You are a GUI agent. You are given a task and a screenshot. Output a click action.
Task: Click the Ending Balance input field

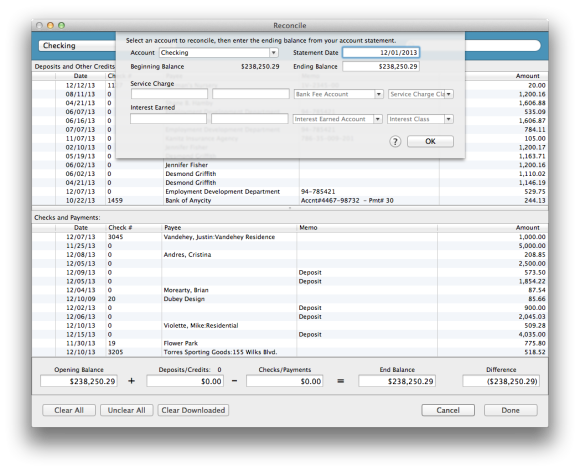381,67
